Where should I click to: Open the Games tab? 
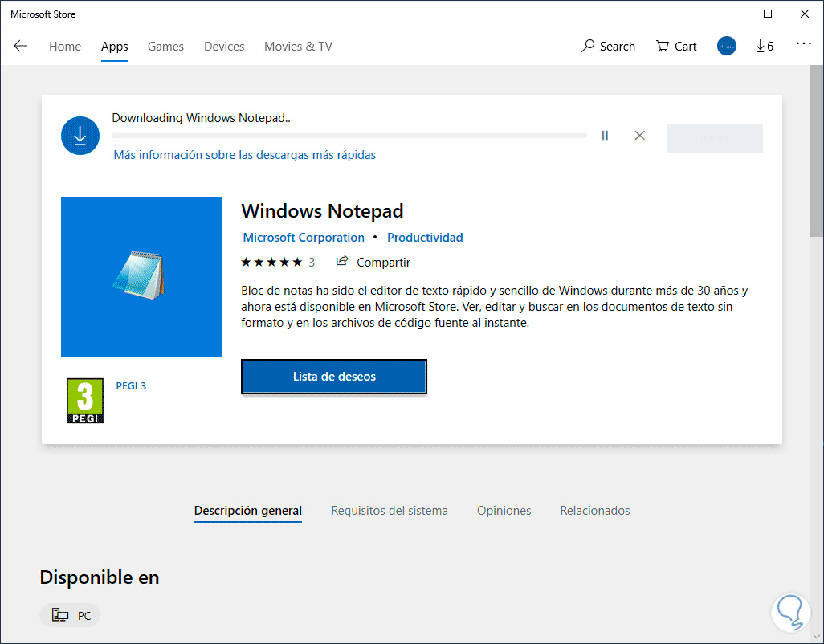(165, 47)
